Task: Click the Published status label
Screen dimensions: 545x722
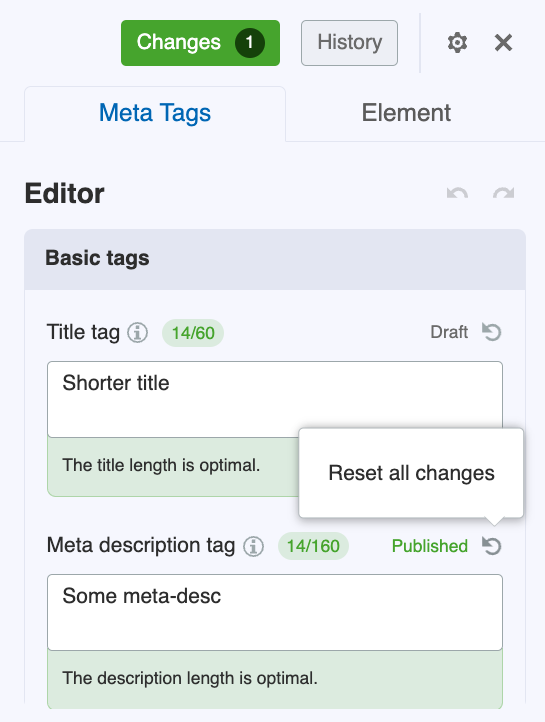Action: [429, 546]
